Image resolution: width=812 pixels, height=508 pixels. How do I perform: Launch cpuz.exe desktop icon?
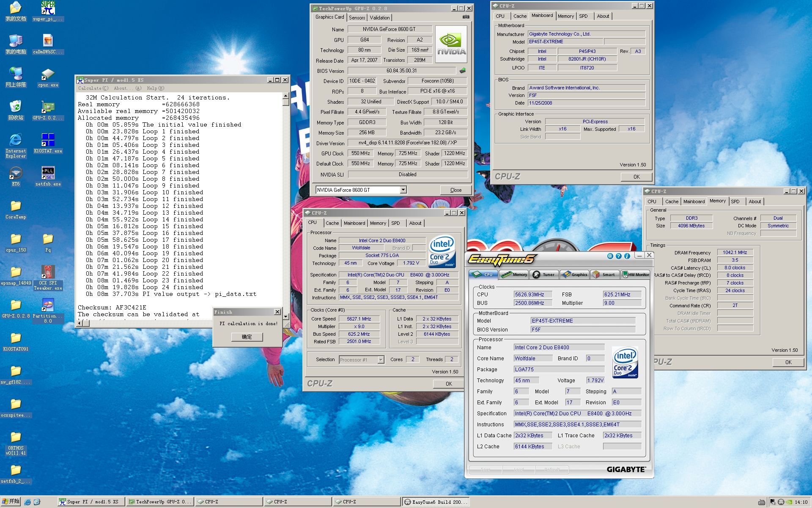click(48, 77)
